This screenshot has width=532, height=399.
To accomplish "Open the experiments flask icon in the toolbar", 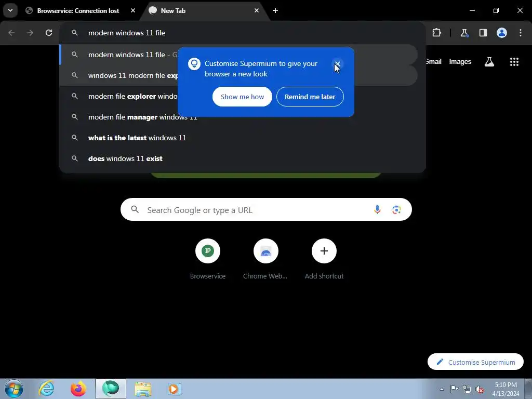I will pyautogui.click(x=464, y=33).
